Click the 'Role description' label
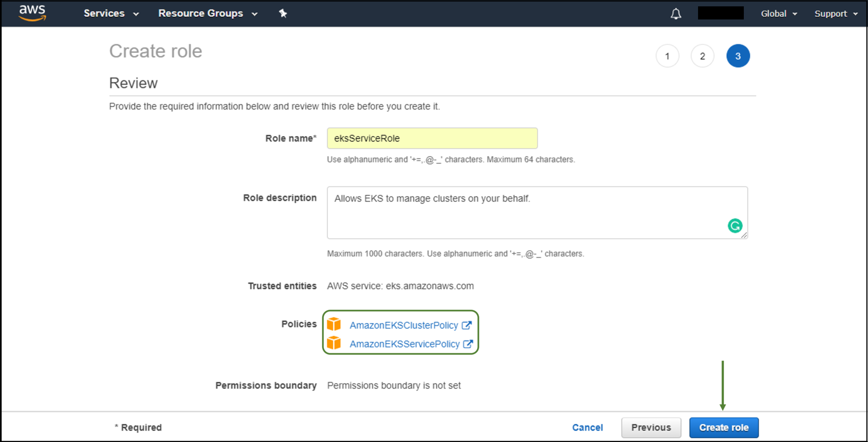Image resolution: width=868 pixels, height=442 pixels. click(280, 198)
